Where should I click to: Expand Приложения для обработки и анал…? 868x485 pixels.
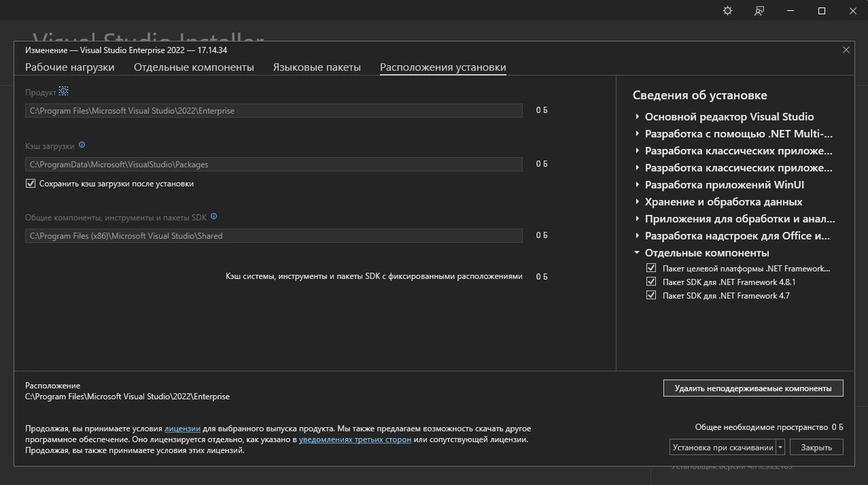[637, 219]
